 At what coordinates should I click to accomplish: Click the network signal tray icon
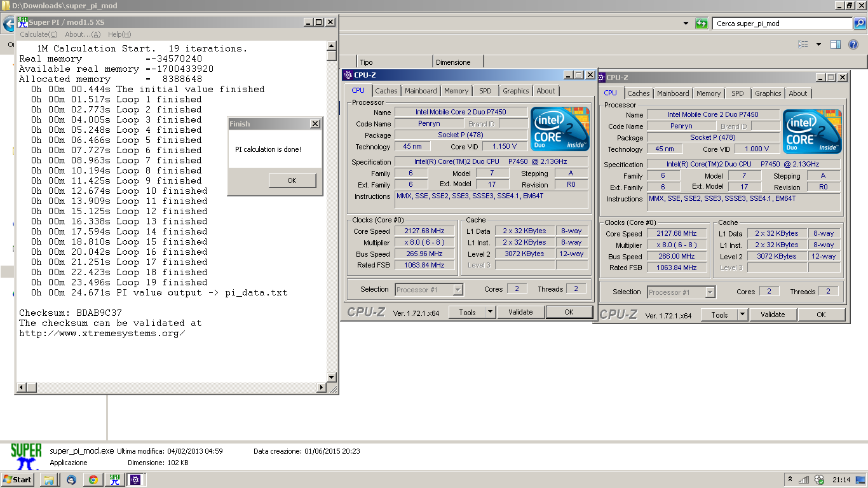[x=804, y=480]
